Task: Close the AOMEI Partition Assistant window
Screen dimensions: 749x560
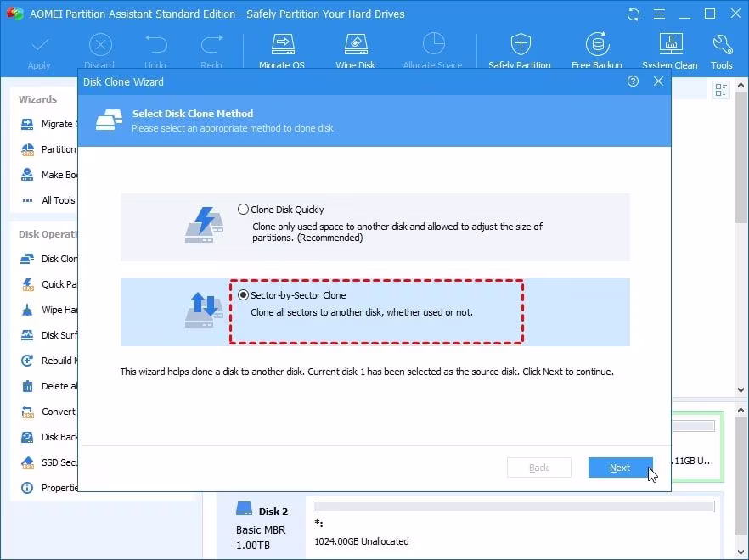Action: [x=735, y=14]
